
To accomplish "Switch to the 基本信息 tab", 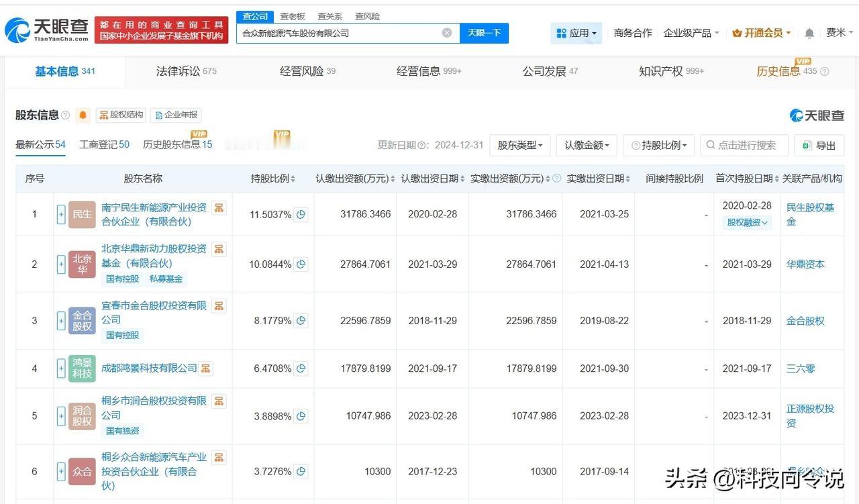I will 65,71.
